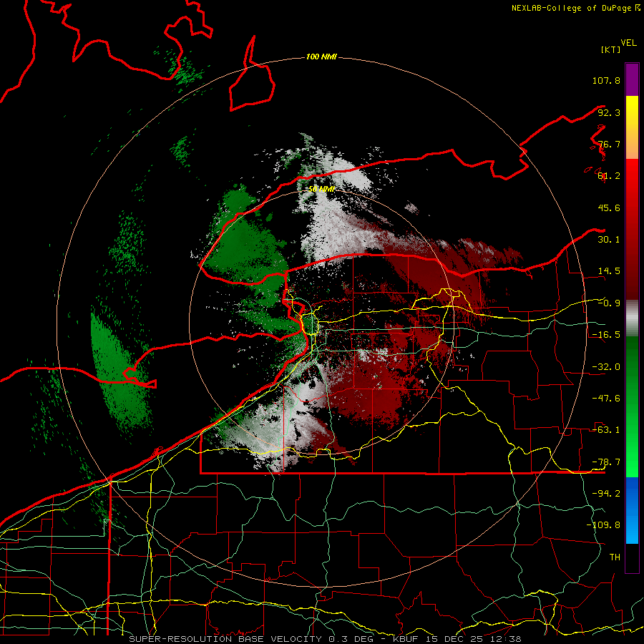Click the Super-Resolution Base Velocity caption

coord(325,639)
